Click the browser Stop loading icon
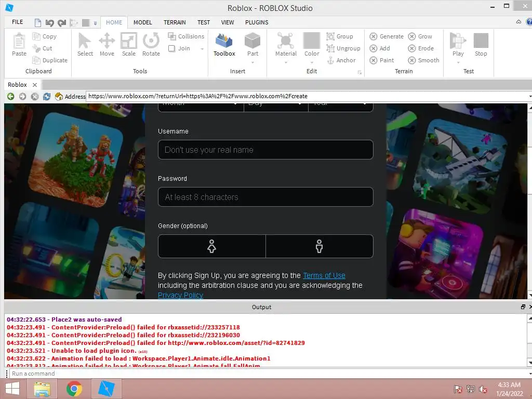The width and height of the screenshot is (532, 399). click(x=35, y=96)
